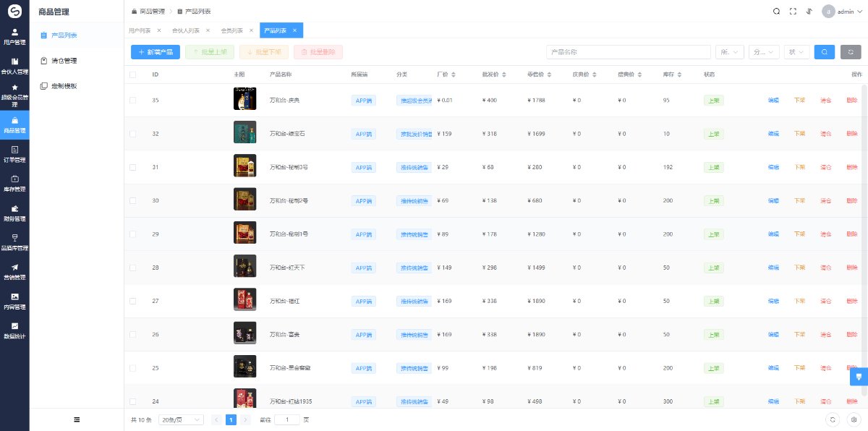
Task: Tick the checkbox for product ID 26
Action: click(132, 335)
